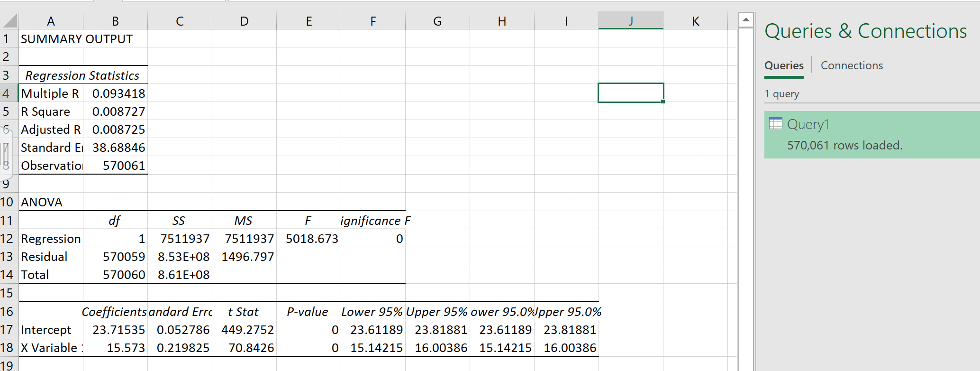
Task: Select column F header
Action: (x=373, y=21)
